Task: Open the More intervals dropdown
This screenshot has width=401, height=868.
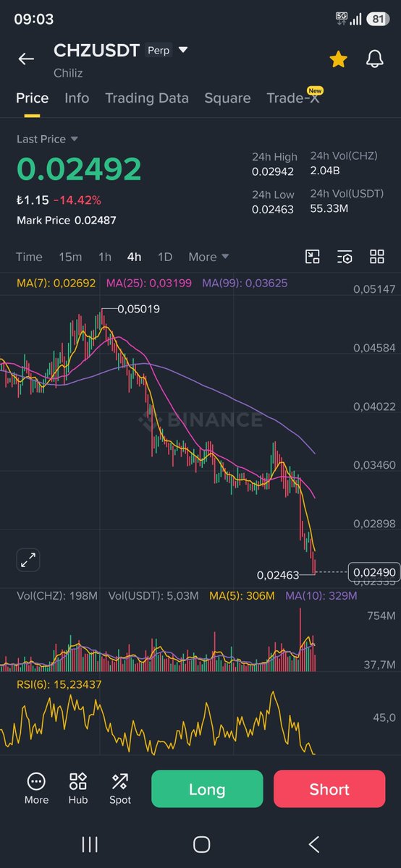Action: pos(208,257)
